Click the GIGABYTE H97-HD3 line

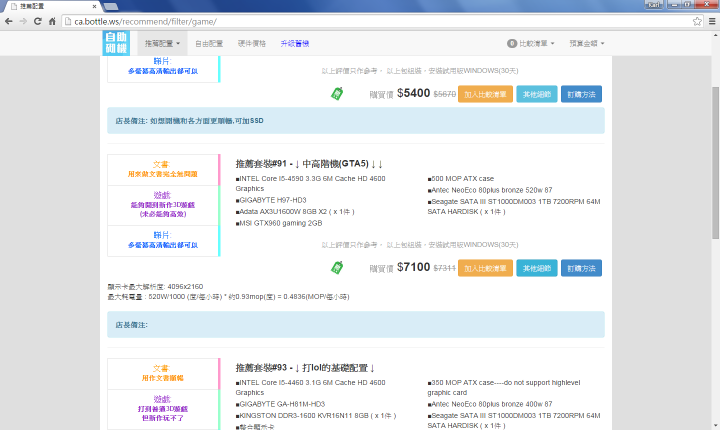271,200
